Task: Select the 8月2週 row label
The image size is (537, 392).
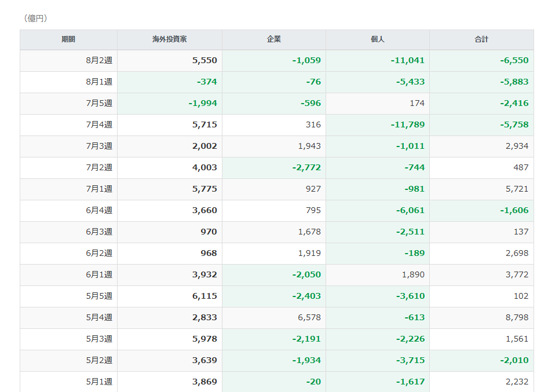Action: [99, 61]
